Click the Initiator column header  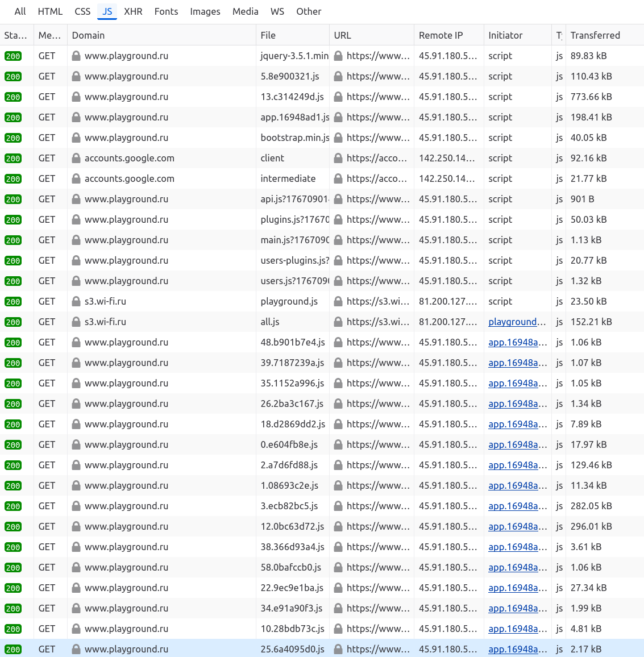pos(505,35)
